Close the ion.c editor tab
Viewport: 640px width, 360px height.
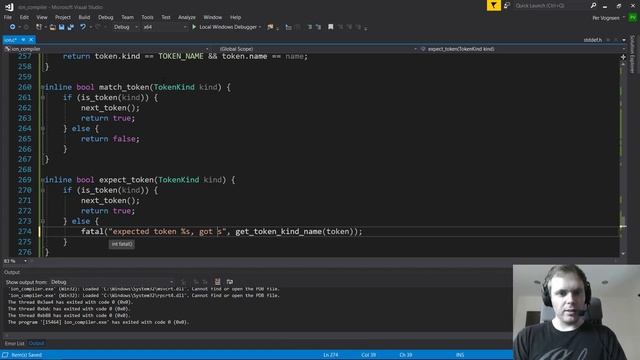pos(31,40)
